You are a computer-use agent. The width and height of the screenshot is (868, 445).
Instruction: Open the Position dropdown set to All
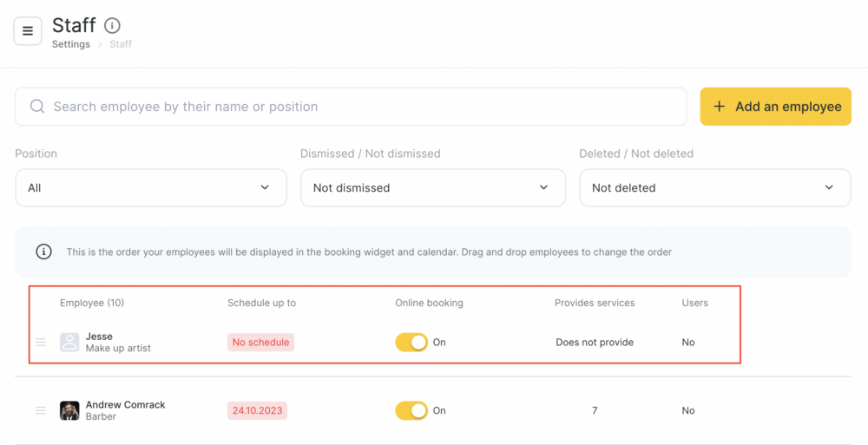pyautogui.click(x=151, y=187)
